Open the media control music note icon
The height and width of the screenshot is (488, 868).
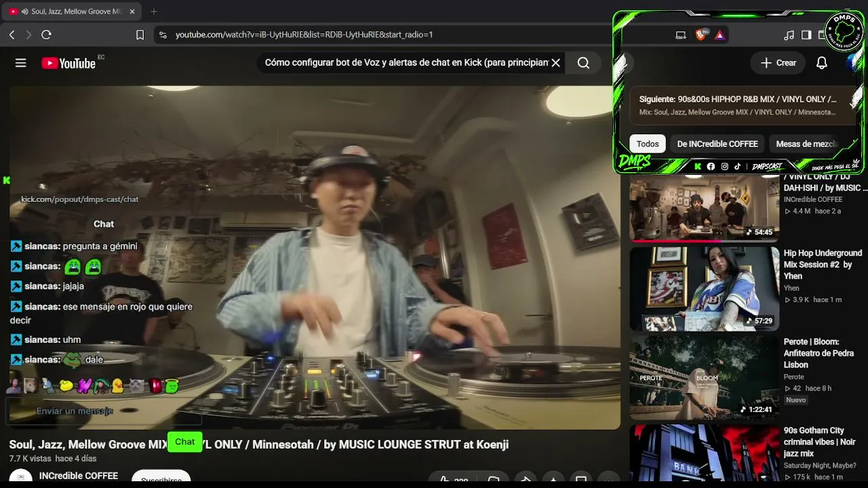tap(789, 35)
